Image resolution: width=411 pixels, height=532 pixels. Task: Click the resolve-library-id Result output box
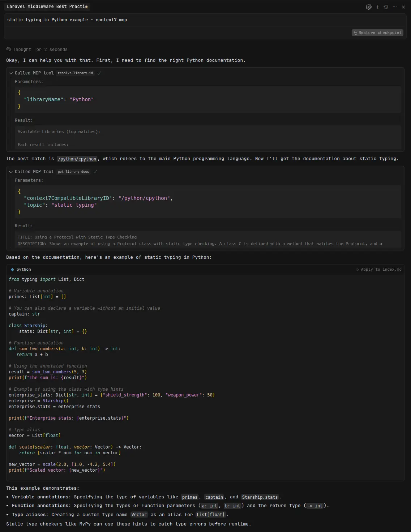209,138
